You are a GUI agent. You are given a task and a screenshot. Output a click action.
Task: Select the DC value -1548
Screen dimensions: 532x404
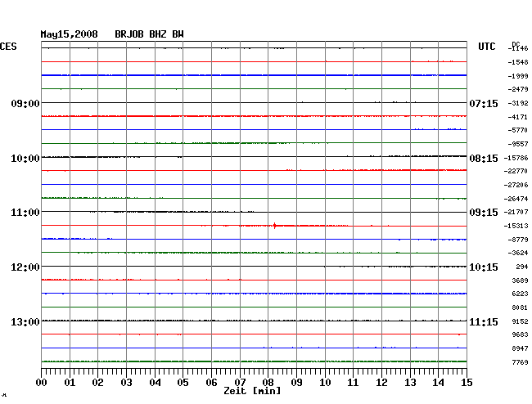pyautogui.click(x=518, y=62)
